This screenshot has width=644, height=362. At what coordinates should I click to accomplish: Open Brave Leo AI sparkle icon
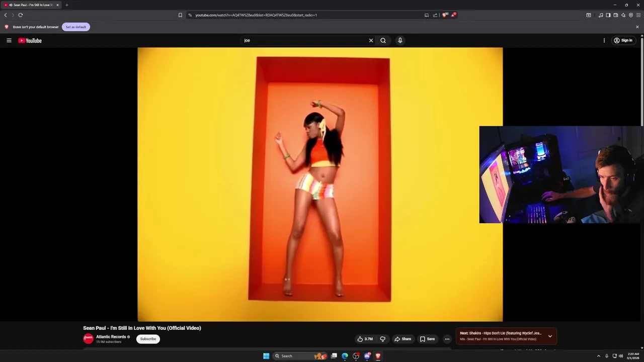coord(623,15)
